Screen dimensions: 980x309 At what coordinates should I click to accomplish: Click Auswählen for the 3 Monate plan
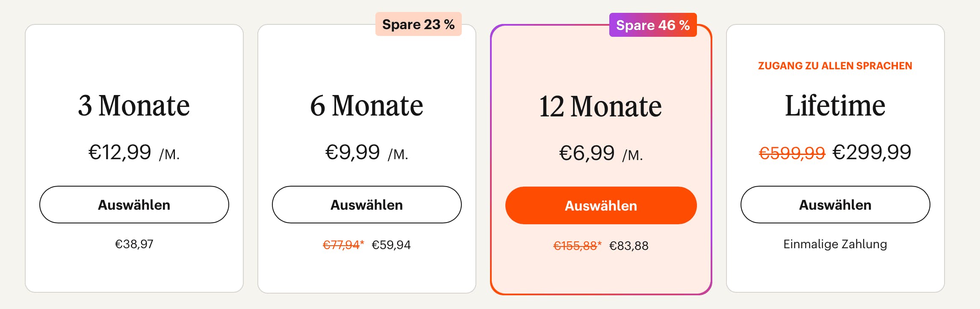click(134, 205)
